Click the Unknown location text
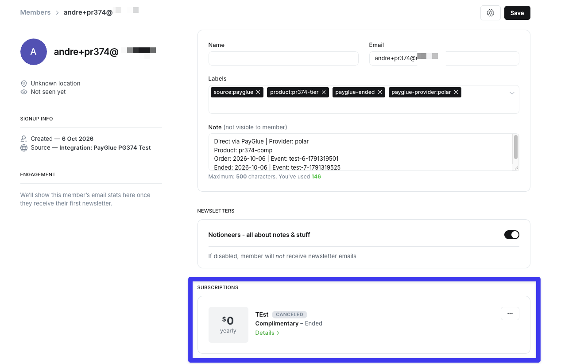The image size is (588, 364). pos(55,83)
